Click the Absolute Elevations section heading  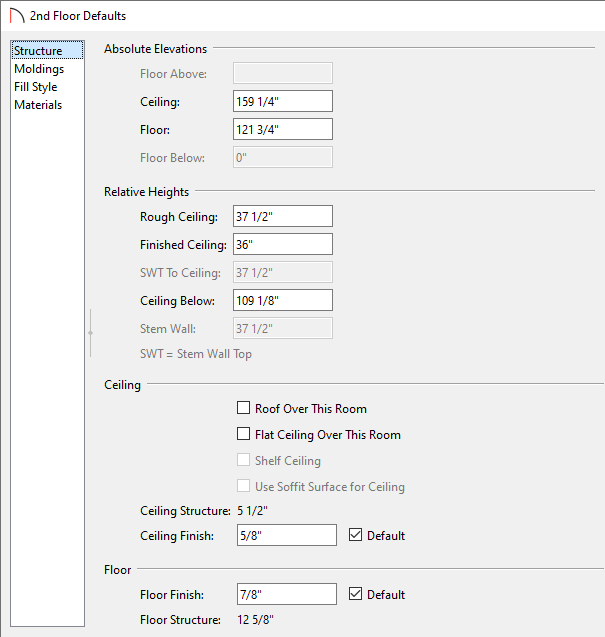[155, 49]
